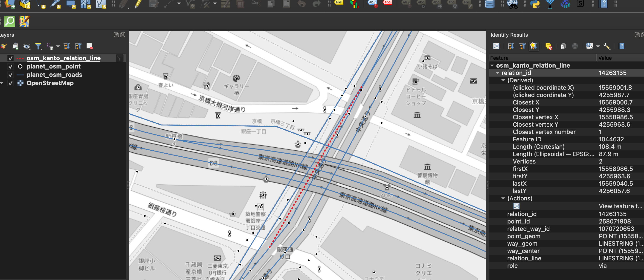Uncheck the OpenStreetMap layer
The height and width of the screenshot is (280, 644).
coord(11,83)
